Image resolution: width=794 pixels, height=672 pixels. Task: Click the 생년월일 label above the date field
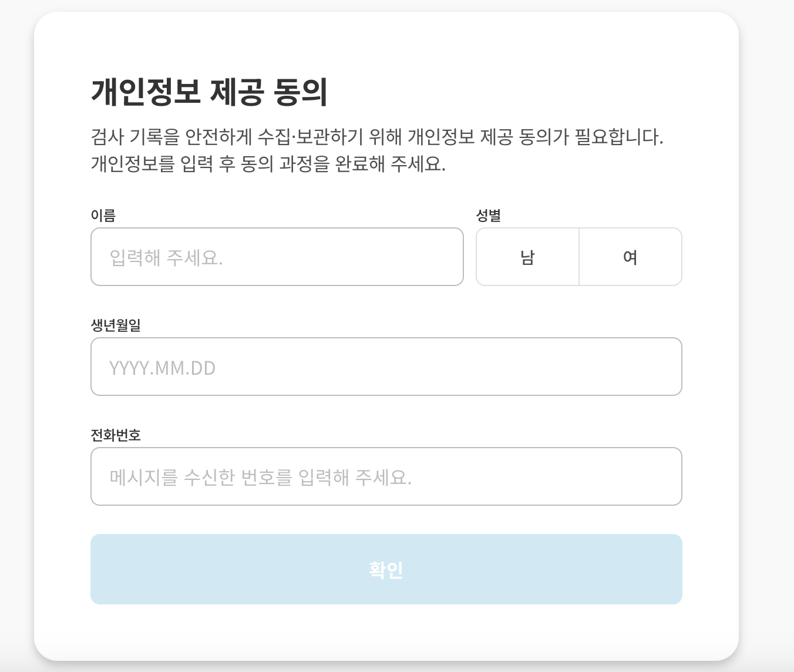click(x=116, y=325)
